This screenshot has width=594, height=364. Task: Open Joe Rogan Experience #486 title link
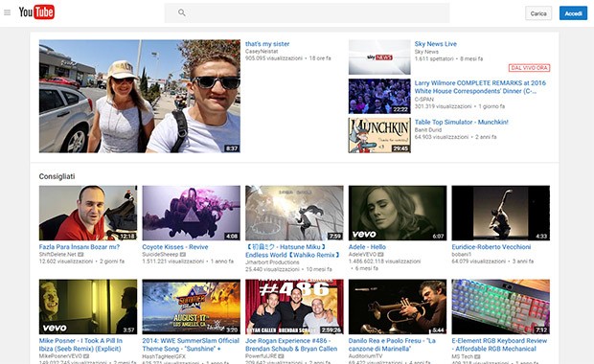click(291, 345)
